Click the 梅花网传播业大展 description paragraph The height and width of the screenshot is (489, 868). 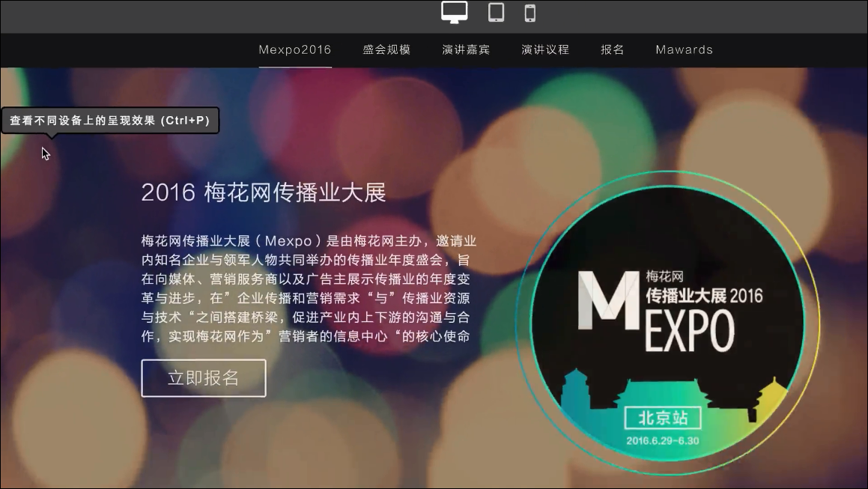[309, 288]
